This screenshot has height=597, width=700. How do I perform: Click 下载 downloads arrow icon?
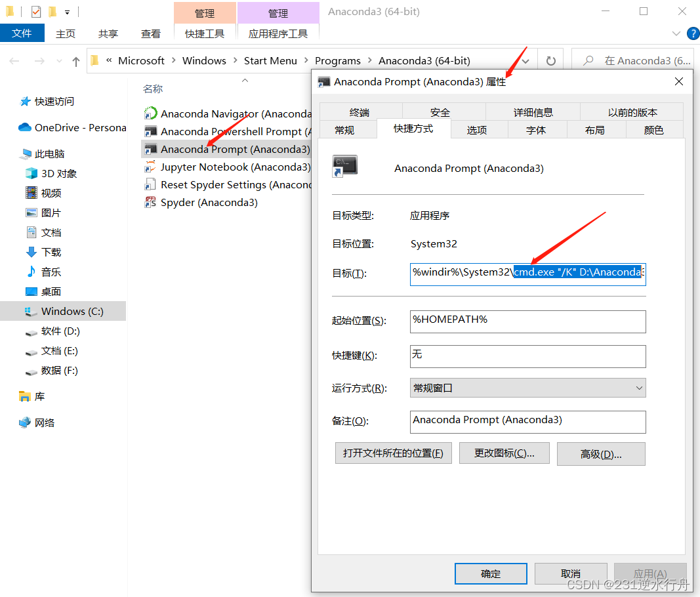[31, 252]
